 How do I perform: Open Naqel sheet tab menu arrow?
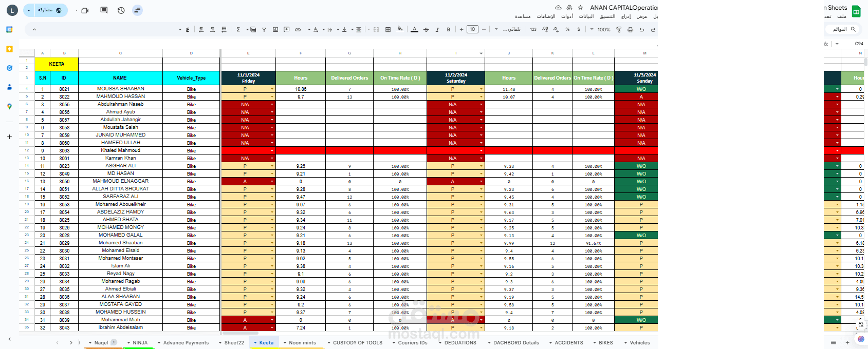(x=90, y=343)
